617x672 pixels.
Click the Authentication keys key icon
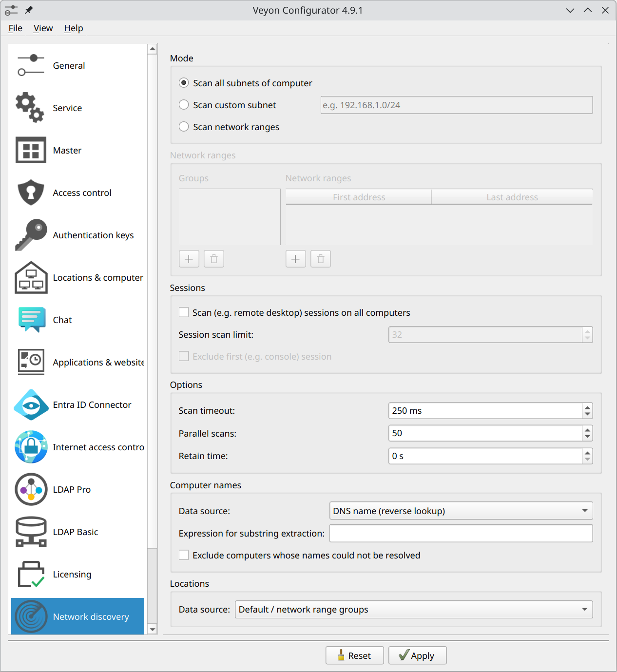pos(31,235)
